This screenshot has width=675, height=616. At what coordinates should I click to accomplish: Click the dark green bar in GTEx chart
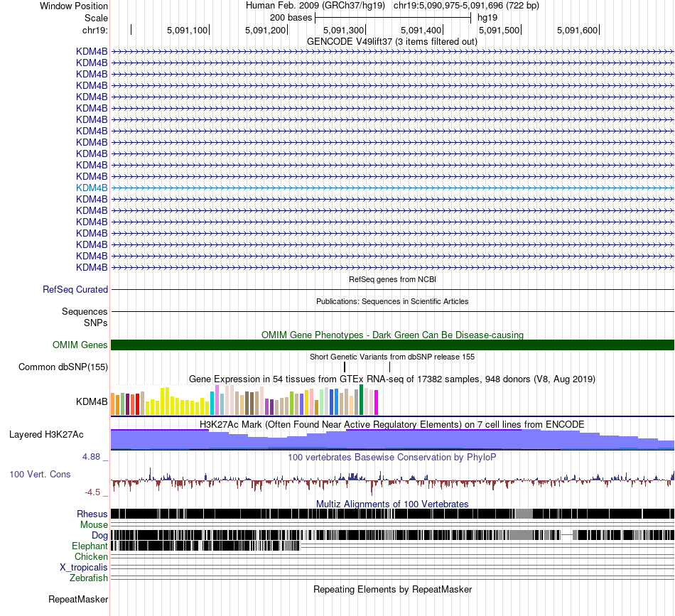click(362, 400)
